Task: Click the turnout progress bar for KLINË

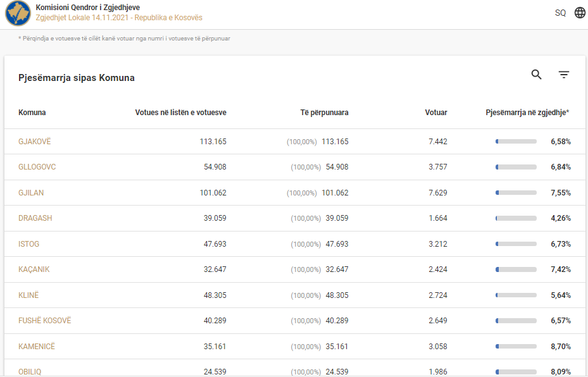Action: [516, 295]
